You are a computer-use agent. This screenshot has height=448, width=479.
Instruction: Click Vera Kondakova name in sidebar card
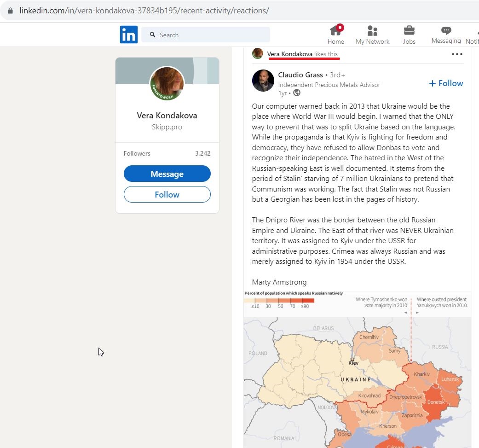tap(167, 116)
